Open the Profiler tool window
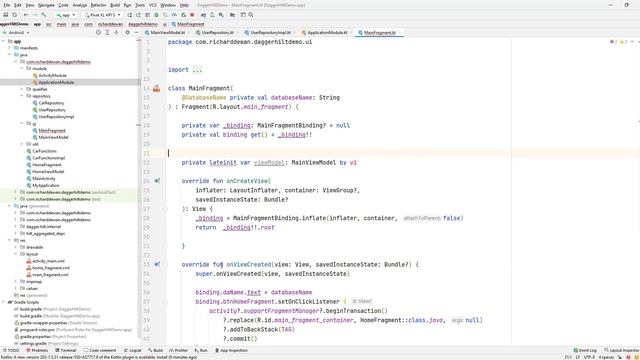 (178, 350)
